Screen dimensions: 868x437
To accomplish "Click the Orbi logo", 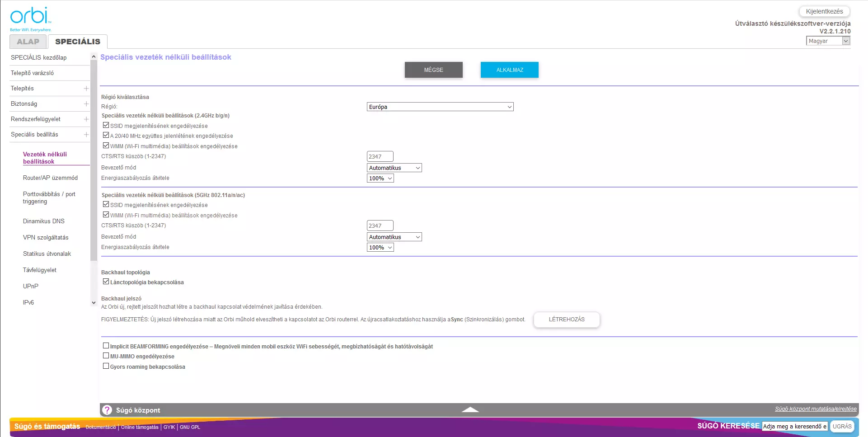I will click(x=30, y=18).
